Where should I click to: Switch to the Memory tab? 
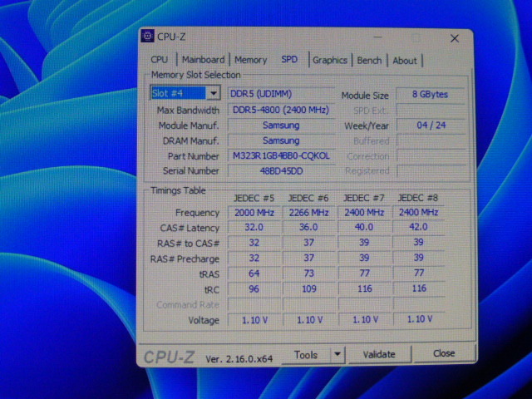tap(251, 60)
